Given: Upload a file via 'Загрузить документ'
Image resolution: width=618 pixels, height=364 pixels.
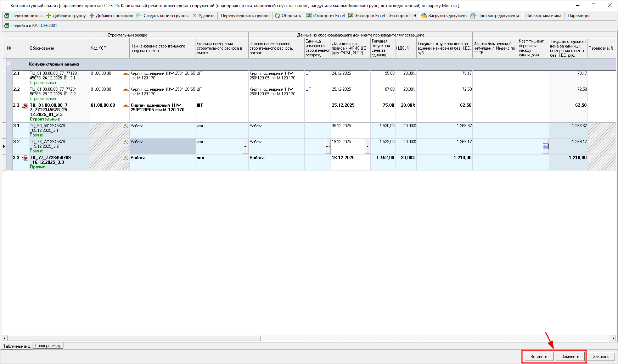Looking at the screenshot, I should click(444, 16).
